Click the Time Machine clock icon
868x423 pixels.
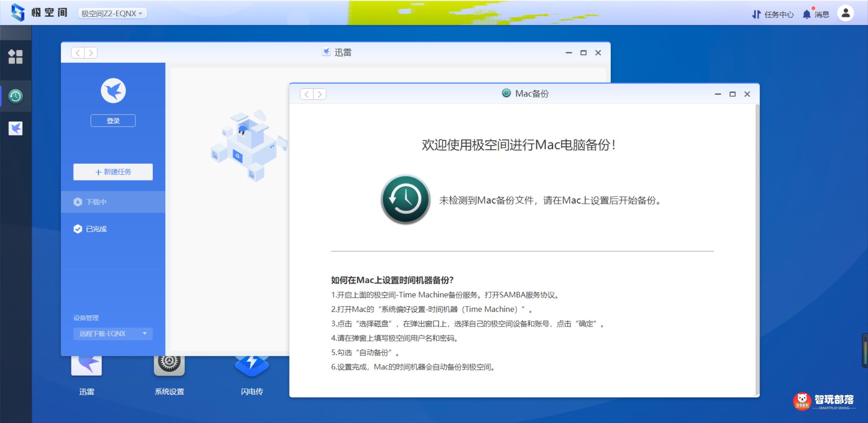pyautogui.click(x=405, y=199)
